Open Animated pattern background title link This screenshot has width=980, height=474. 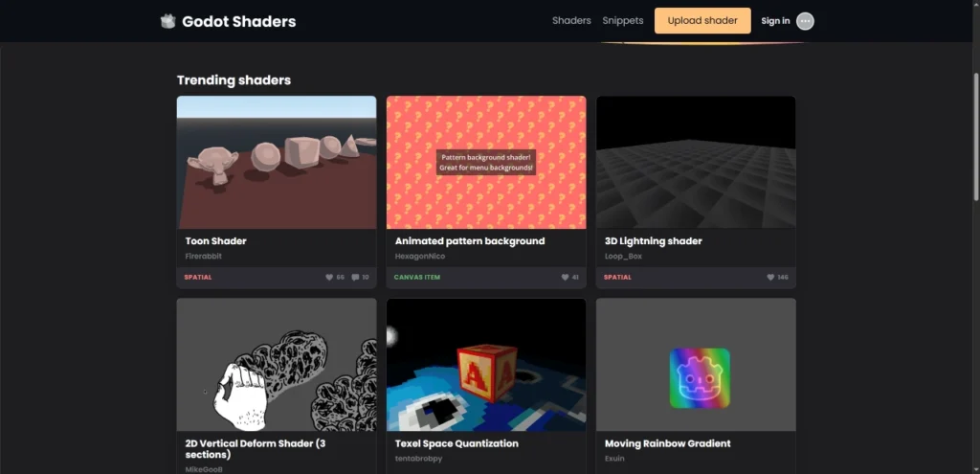pos(470,240)
